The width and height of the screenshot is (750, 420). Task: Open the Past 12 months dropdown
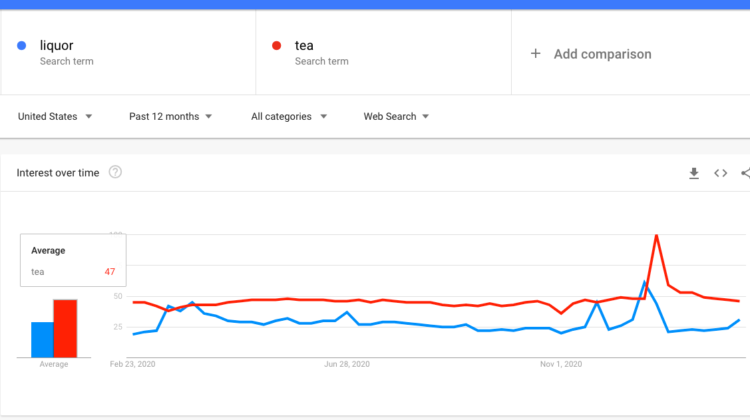[170, 117]
